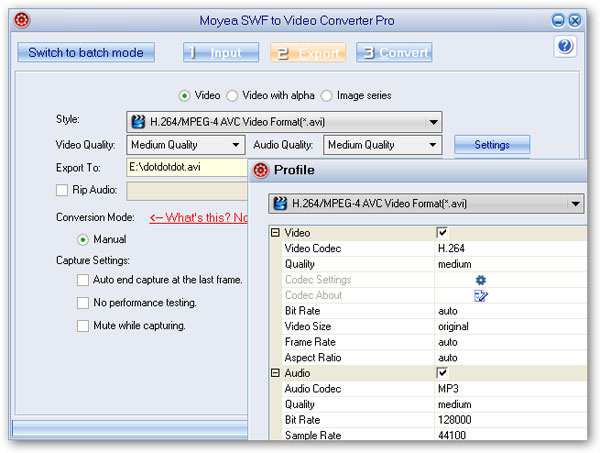
Task: Select Image series radio button
Action: 326,96
